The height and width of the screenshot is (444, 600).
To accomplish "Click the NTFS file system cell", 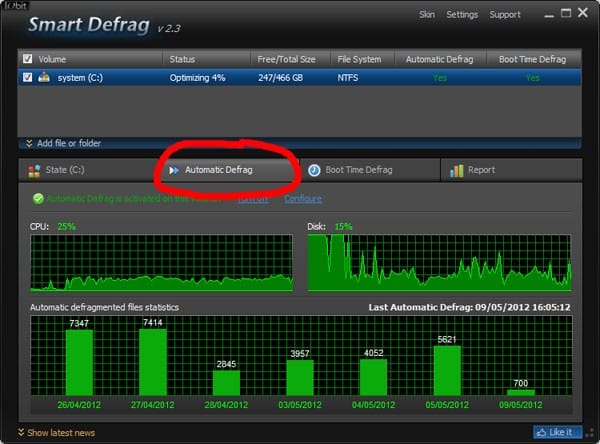I will coord(347,78).
